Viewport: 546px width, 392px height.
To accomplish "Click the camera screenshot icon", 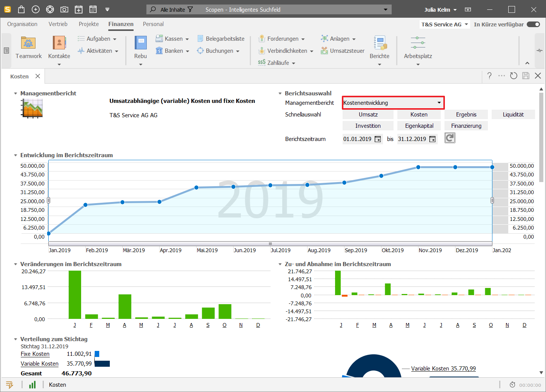I will [64, 9].
